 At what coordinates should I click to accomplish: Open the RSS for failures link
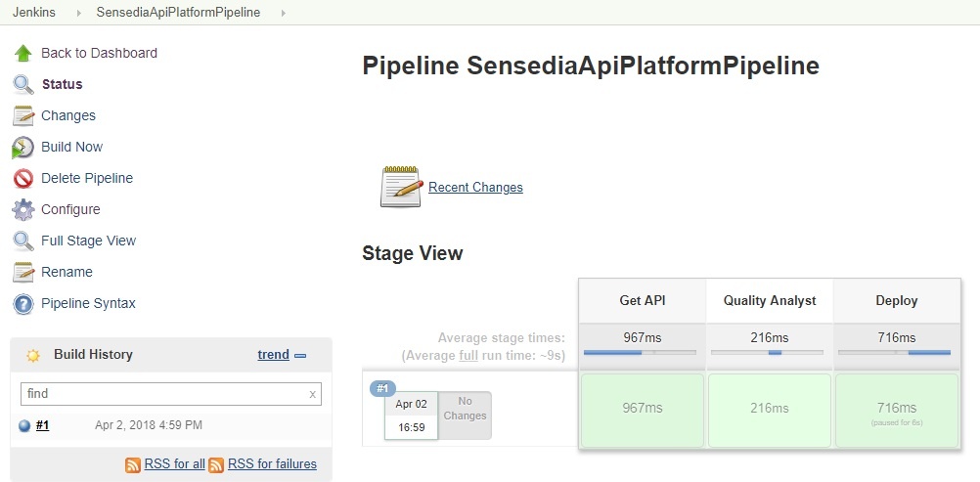click(x=272, y=464)
